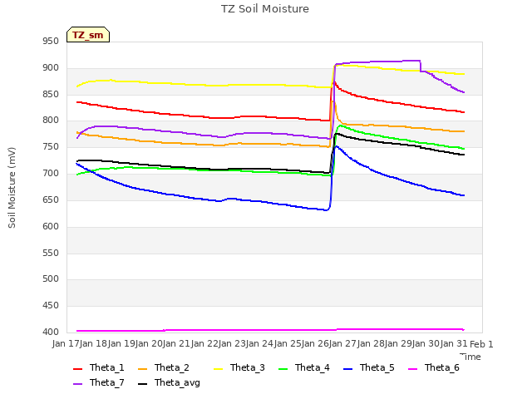The width and height of the screenshot is (532, 399).
Task: Click the blue Theta_5 legend swatch
Action: tap(347, 369)
